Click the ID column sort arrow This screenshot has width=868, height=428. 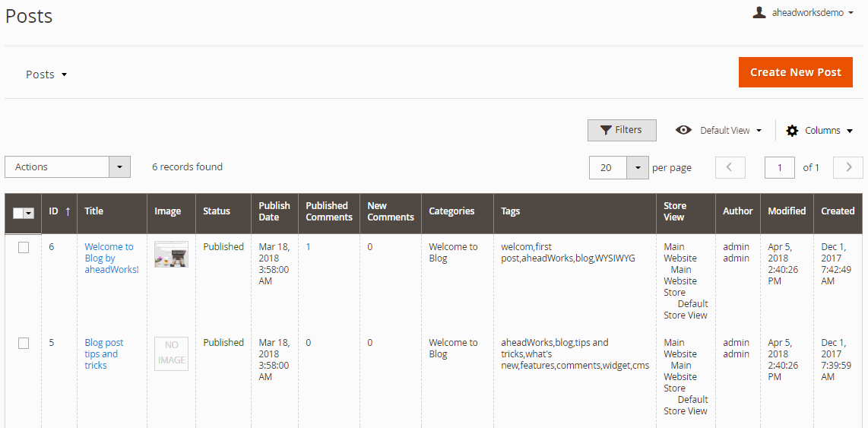click(x=68, y=211)
